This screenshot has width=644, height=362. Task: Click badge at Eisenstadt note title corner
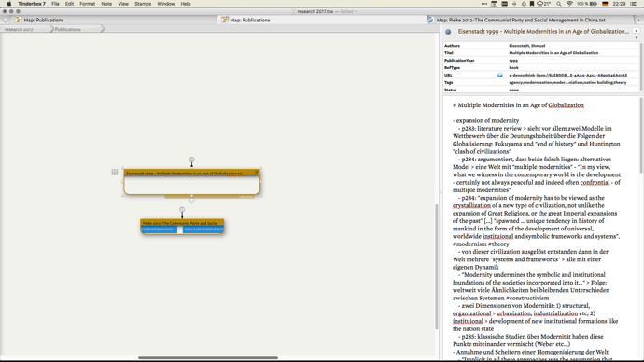click(257, 173)
